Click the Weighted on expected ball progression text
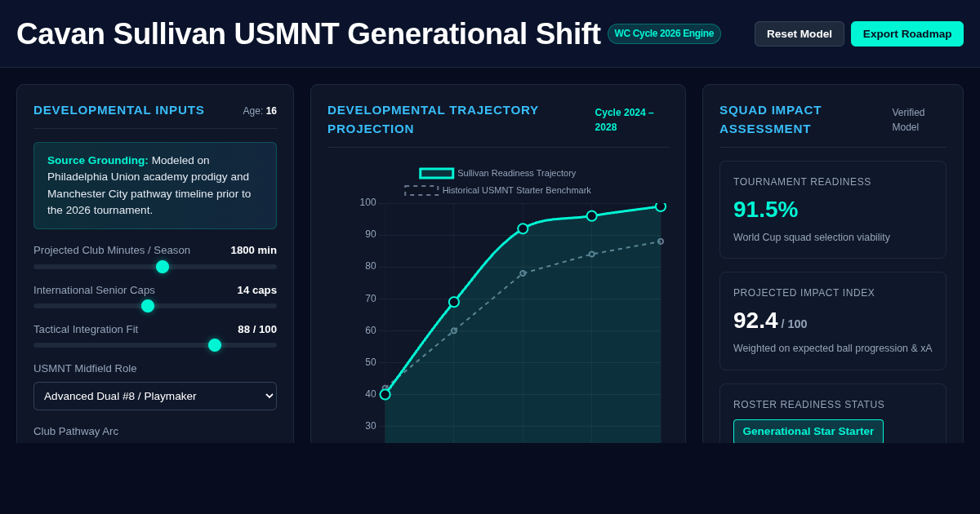 click(832, 348)
